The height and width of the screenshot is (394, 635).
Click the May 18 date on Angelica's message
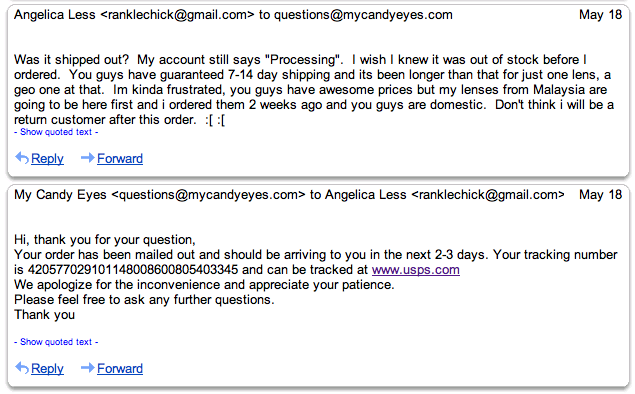click(600, 15)
